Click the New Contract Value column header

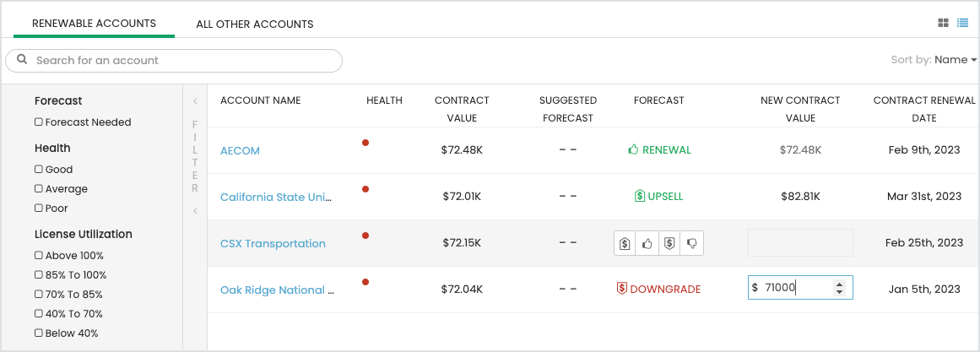click(x=800, y=109)
